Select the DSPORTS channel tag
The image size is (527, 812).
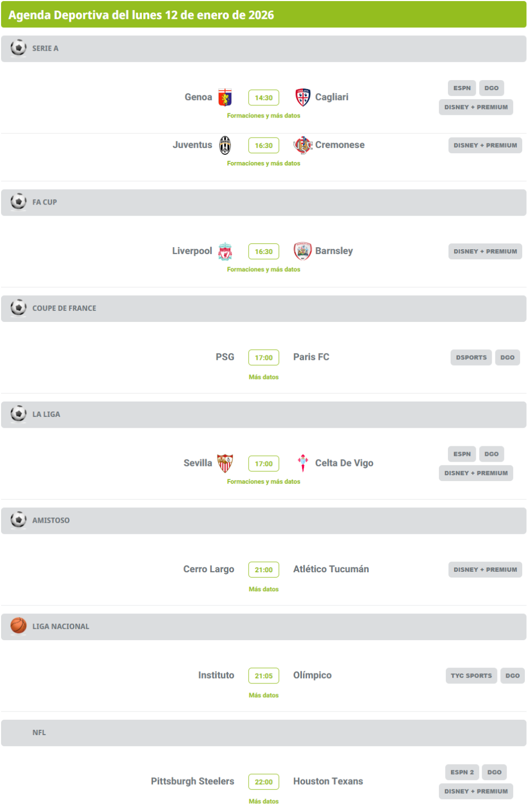(471, 357)
